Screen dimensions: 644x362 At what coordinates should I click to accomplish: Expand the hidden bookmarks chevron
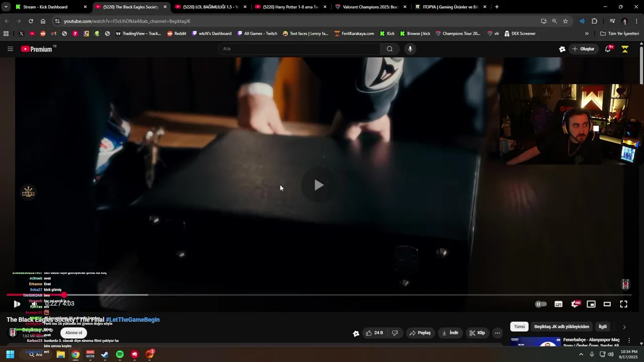(587, 34)
